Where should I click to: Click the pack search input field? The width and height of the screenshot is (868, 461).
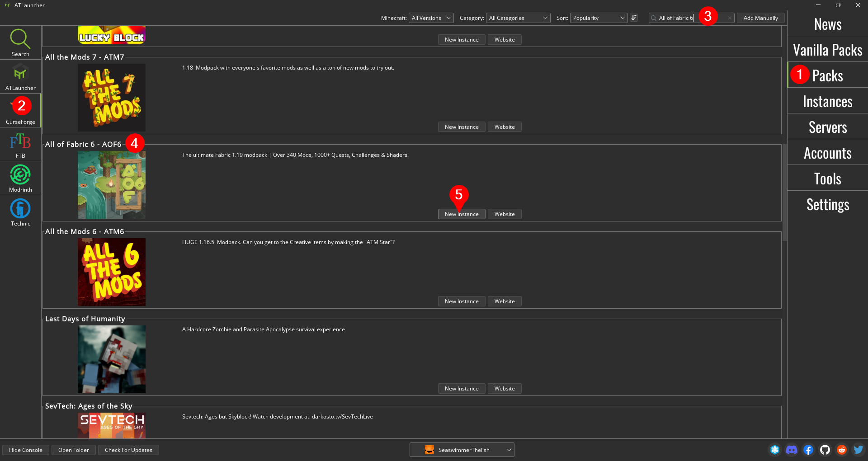[x=691, y=18]
